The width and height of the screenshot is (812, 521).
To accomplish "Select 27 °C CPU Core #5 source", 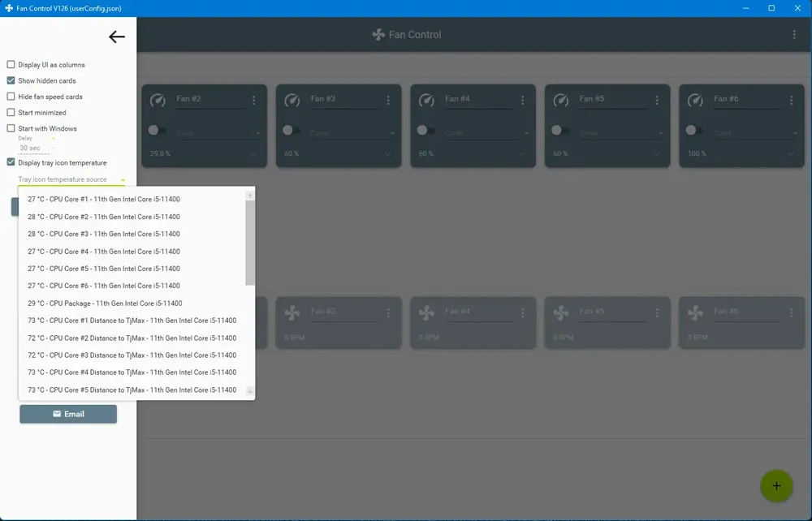I will [132, 269].
